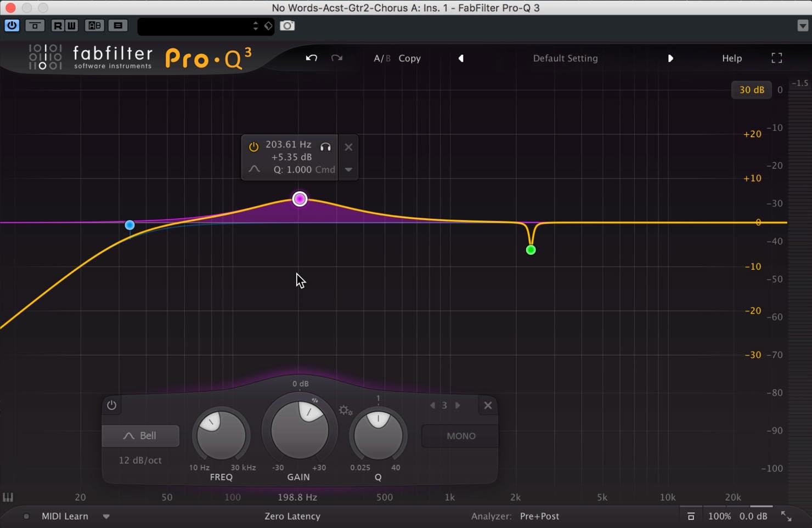
Task: Click the MIDI Learn indicator dot
Action: pyautogui.click(x=26, y=516)
